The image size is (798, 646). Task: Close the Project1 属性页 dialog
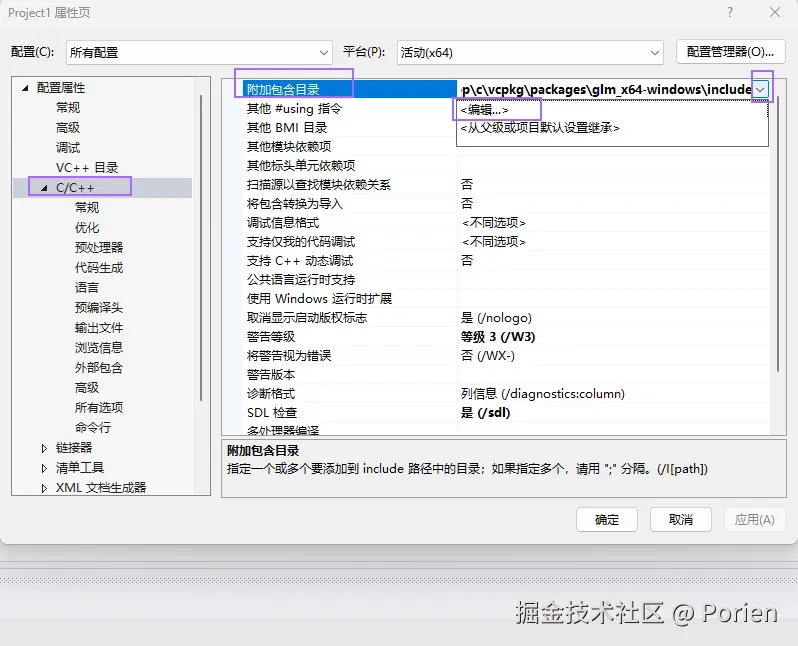click(775, 12)
